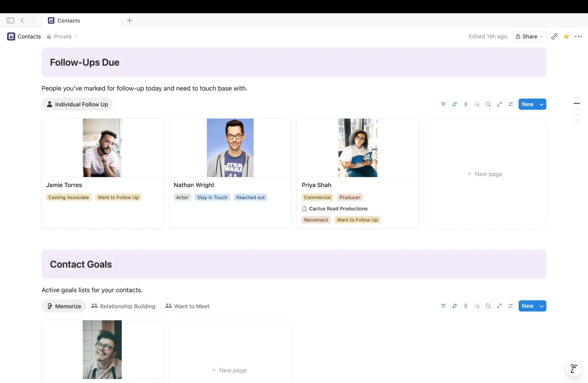Click New button in Follow-Ups Due

(528, 104)
